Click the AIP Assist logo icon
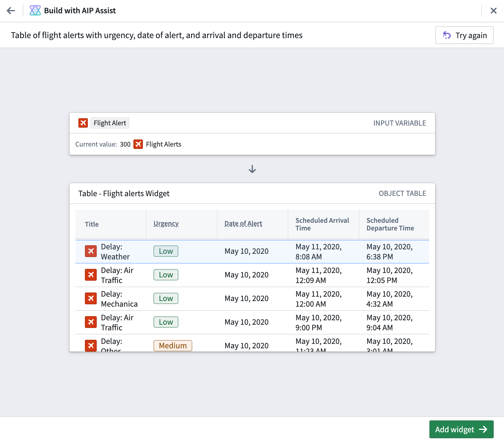Screen dimensions: 504x442 click(x=35, y=11)
